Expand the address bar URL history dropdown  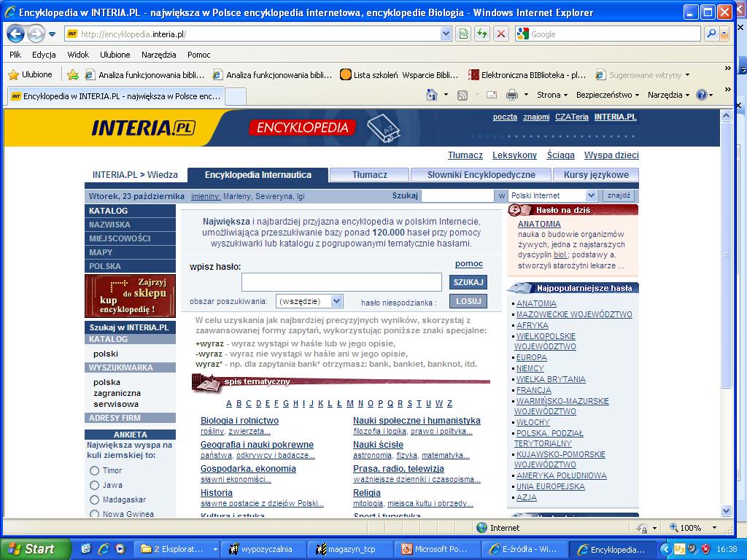(x=446, y=34)
